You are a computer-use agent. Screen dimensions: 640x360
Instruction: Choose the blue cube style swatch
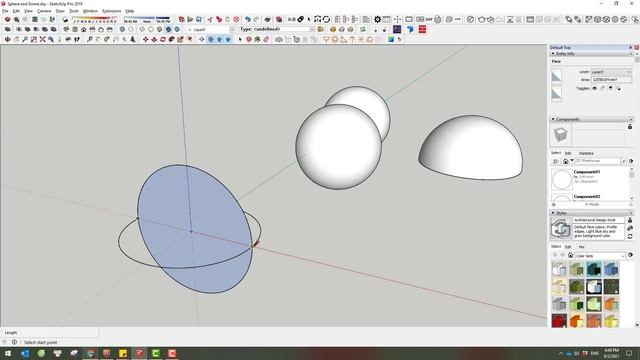coord(611,269)
